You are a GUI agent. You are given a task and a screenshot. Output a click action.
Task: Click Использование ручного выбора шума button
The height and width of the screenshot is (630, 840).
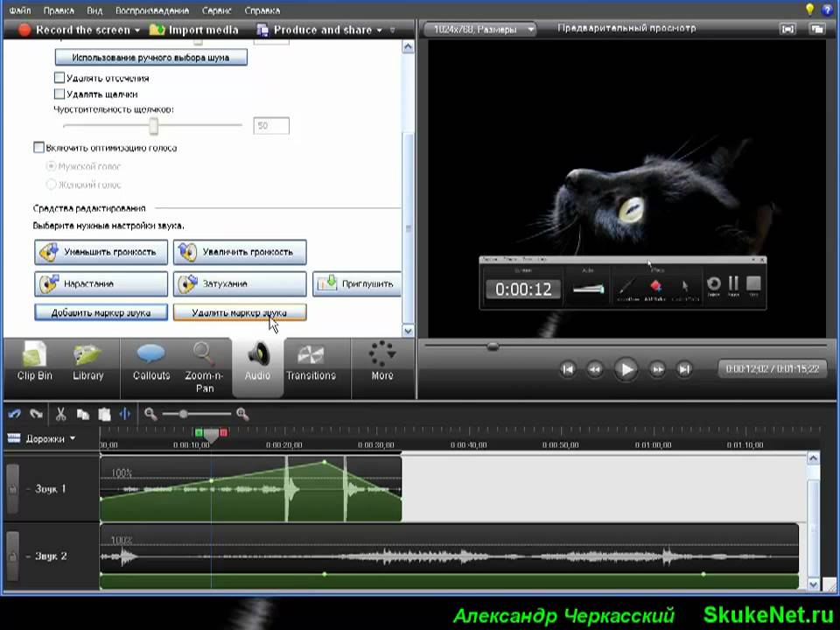point(151,58)
